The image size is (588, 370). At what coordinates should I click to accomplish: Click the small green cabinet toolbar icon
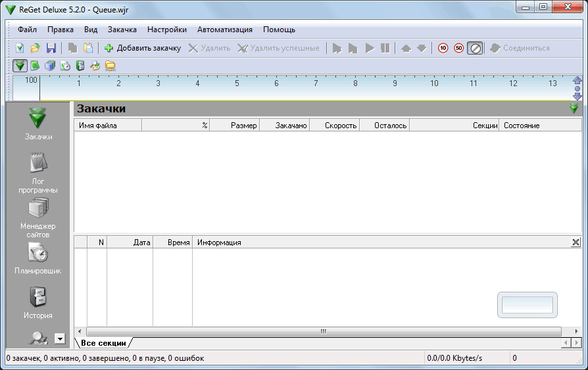[80, 66]
